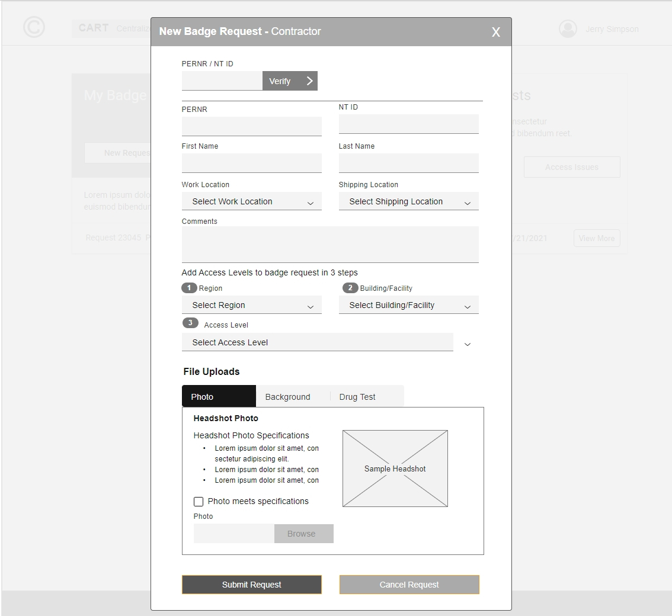Check 'Photo meets specifications' checkbox
Viewport: 672px width, 616px height.
coord(199,502)
